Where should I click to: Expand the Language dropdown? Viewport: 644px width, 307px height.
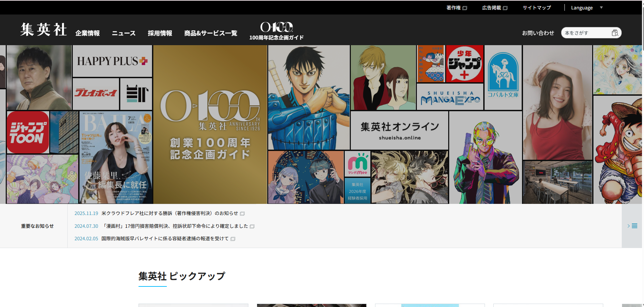point(586,8)
